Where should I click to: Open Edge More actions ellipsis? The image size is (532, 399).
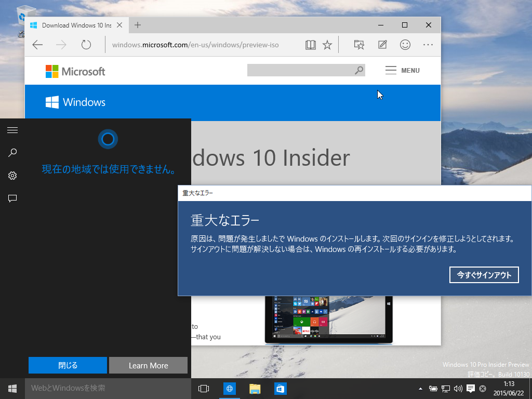(428, 45)
